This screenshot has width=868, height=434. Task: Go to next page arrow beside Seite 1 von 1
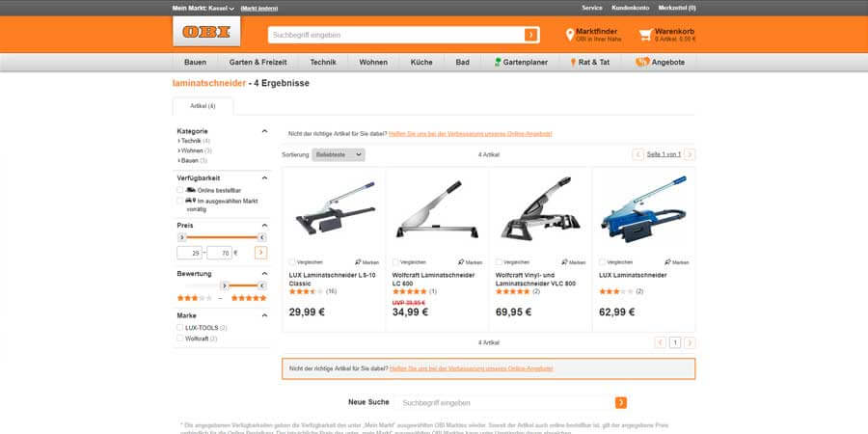[x=690, y=154]
